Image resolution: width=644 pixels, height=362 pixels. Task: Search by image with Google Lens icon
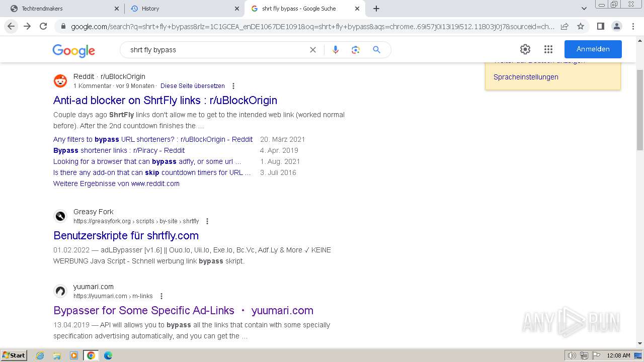(x=356, y=50)
